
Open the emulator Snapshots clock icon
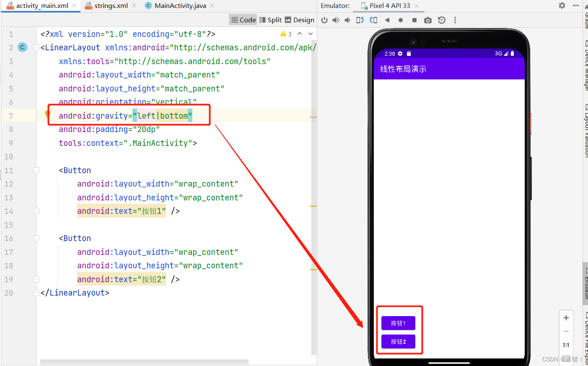pyautogui.click(x=442, y=20)
